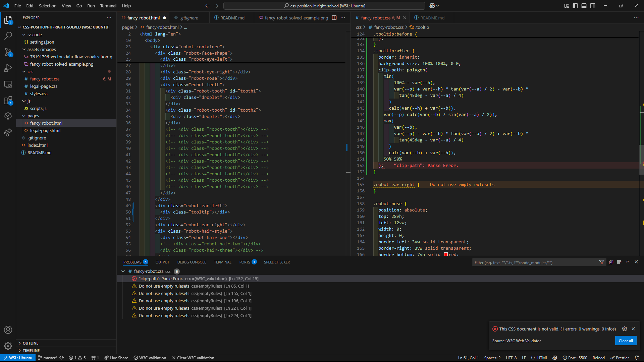Open Explorer views and more actions
Screen dimensions: 644x362
tap(109, 18)
